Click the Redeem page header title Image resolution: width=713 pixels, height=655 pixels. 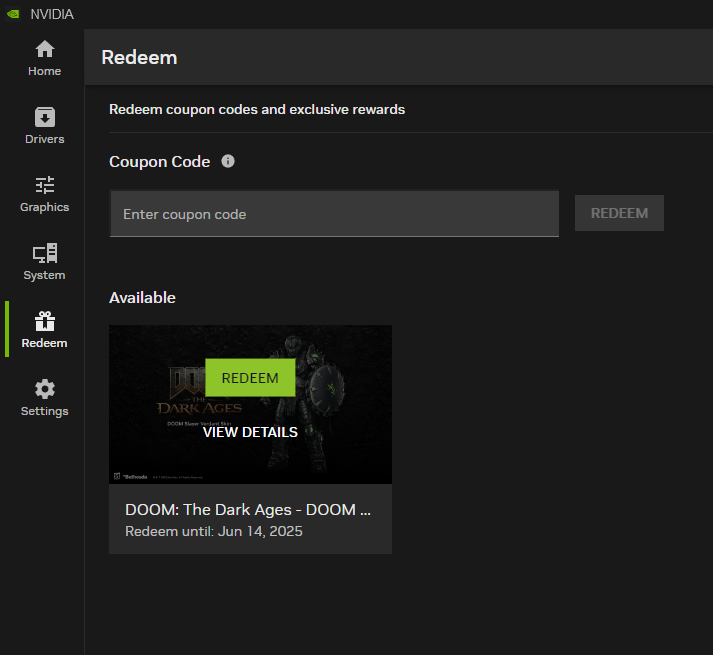[139, 57]
